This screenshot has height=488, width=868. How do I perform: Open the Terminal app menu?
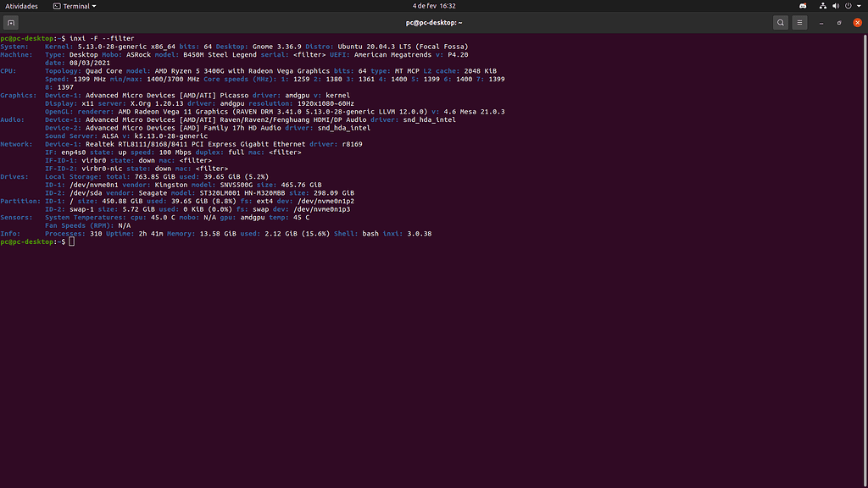click(75, 6)
